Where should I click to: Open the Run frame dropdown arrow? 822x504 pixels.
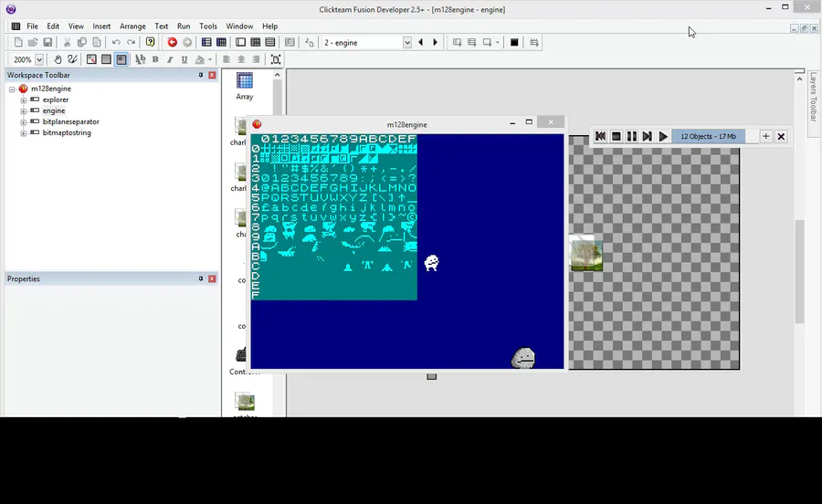tap(497, 42)
